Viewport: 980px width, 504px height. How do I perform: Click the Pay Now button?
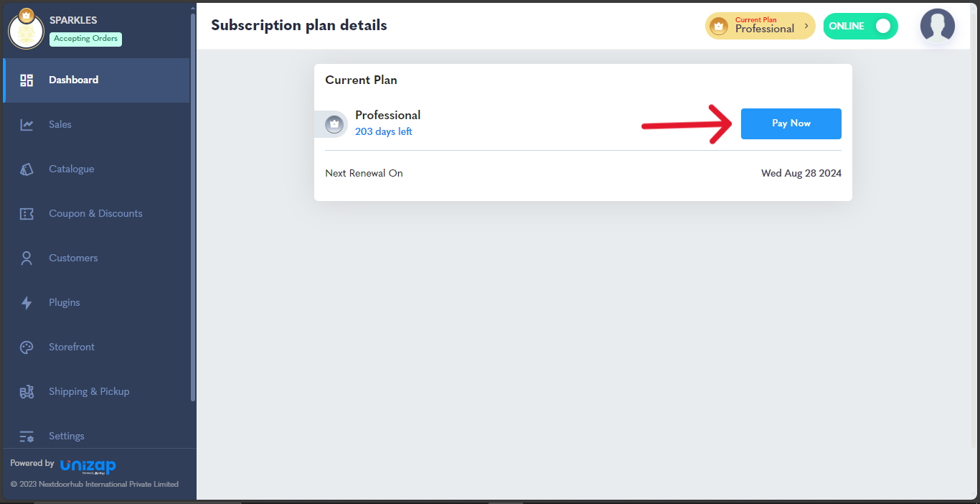[x=791, y=123]
